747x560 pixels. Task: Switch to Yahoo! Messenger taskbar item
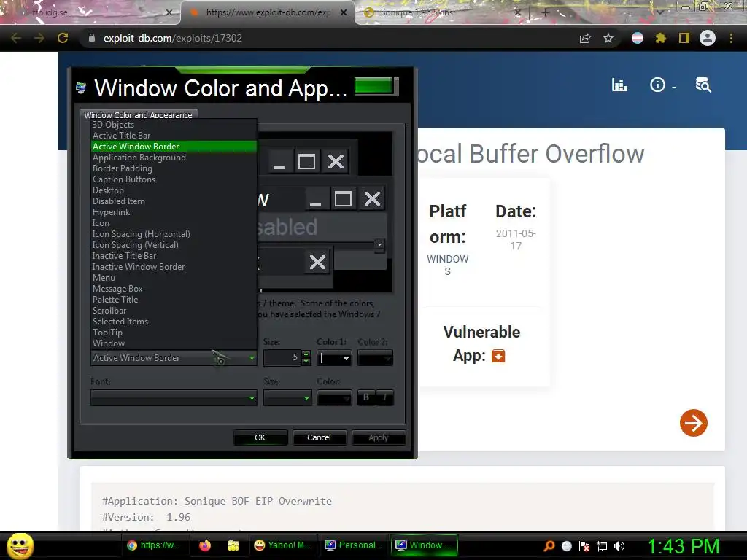282,545
